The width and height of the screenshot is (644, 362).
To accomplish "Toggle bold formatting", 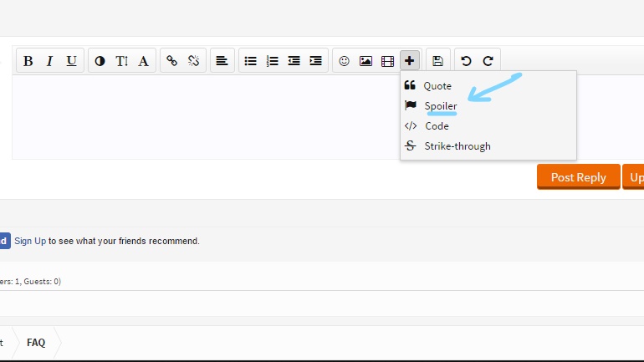I will pyautogui.click(x=28, y=61).
